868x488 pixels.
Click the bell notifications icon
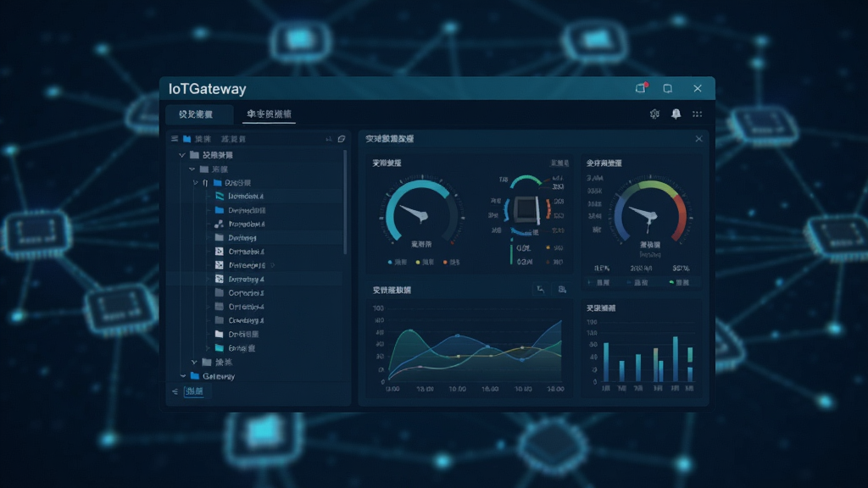(x=676, y=114)
